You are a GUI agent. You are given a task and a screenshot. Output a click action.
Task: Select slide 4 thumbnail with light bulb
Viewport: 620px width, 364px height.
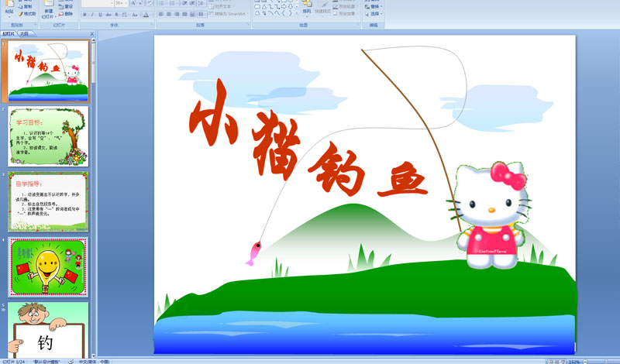pos(48,267)
